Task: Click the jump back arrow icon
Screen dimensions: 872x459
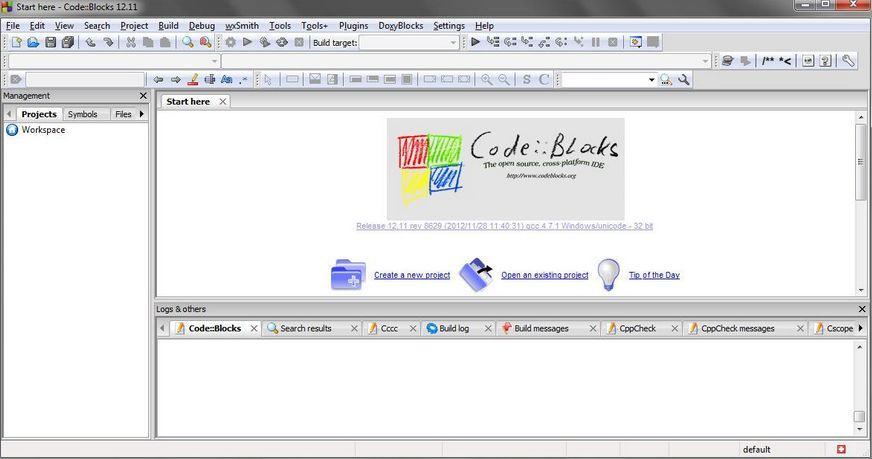Action: (x=158, y=80)
